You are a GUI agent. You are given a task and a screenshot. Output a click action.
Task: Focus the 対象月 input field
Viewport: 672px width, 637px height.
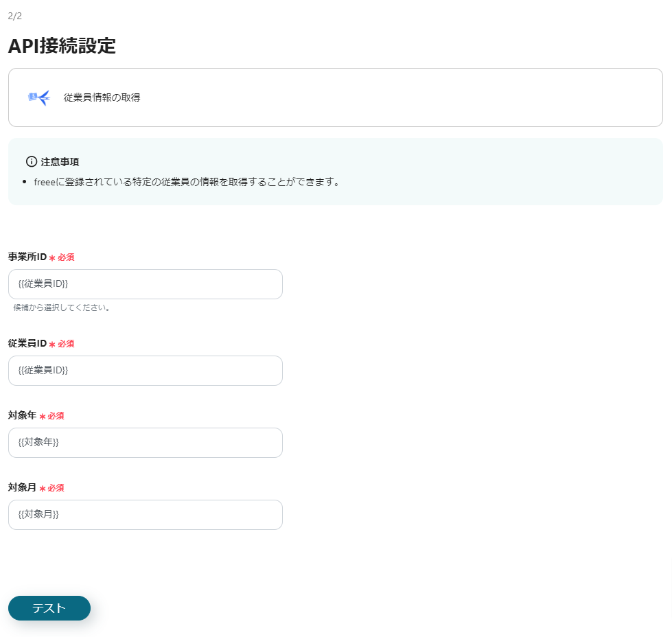pos(146,515)
